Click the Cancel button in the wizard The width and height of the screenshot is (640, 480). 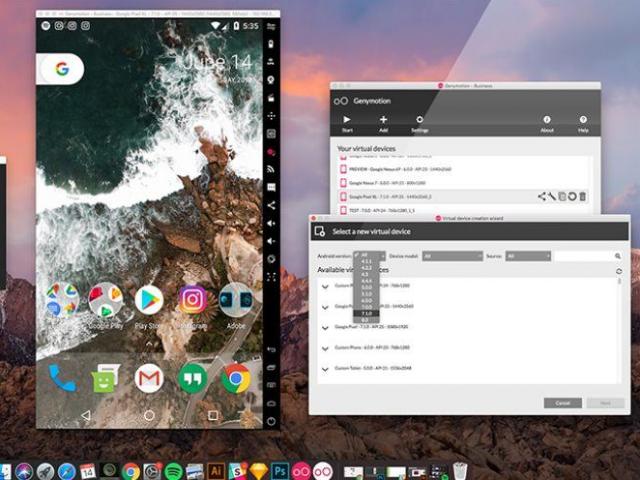[x=562, y=402]
